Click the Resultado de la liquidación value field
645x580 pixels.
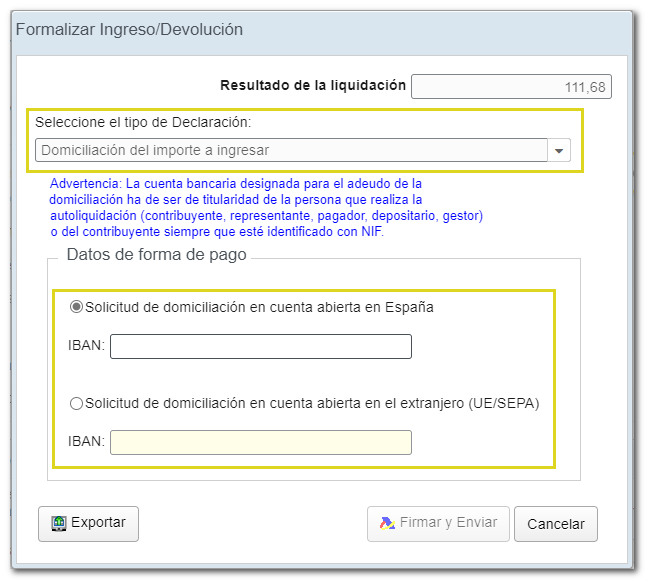(x=511, y=87)
